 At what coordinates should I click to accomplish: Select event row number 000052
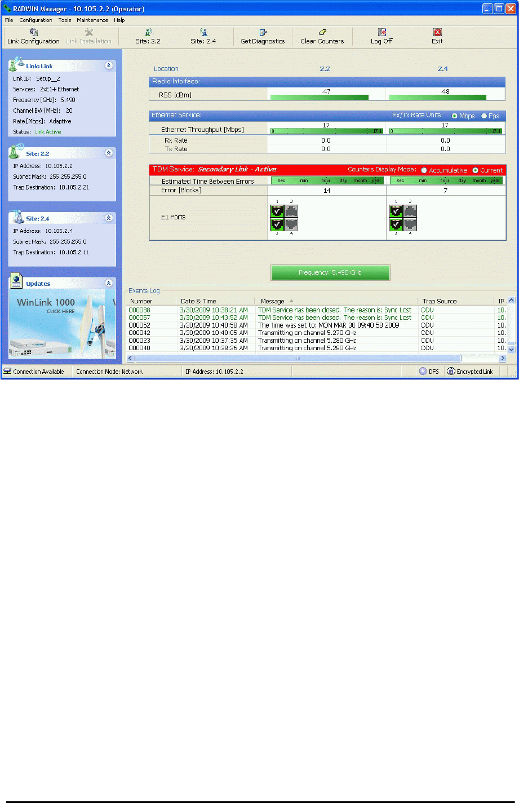(317, 325)
